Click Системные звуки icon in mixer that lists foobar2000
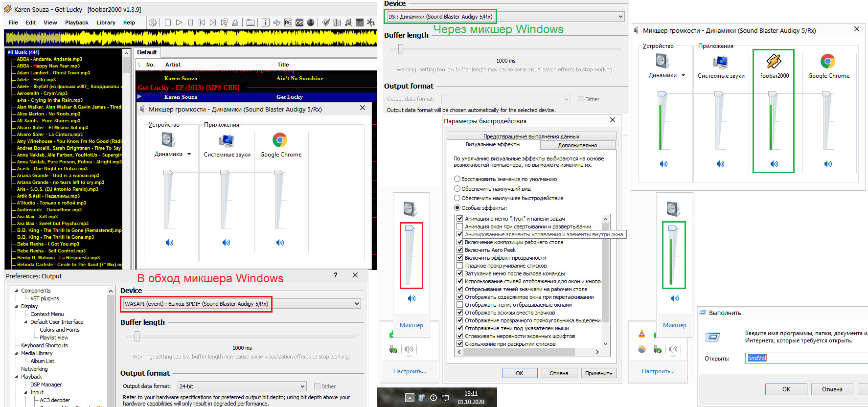 720,61
